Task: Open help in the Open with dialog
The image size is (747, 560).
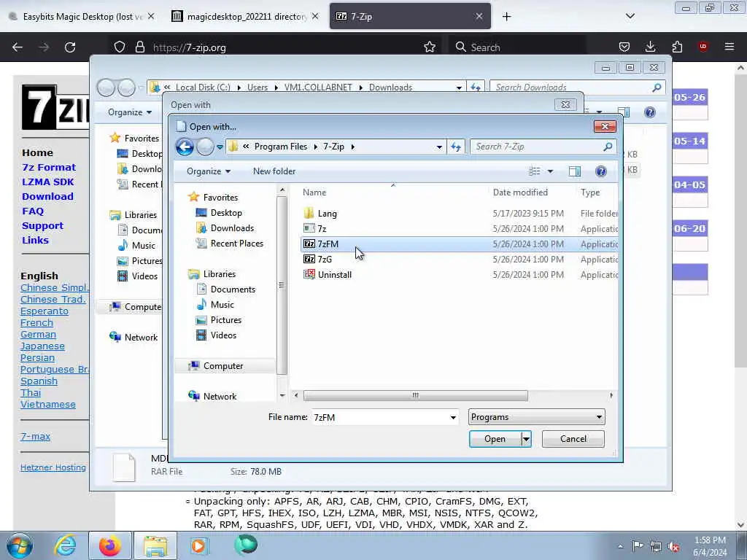Action: tap(601, 171)
